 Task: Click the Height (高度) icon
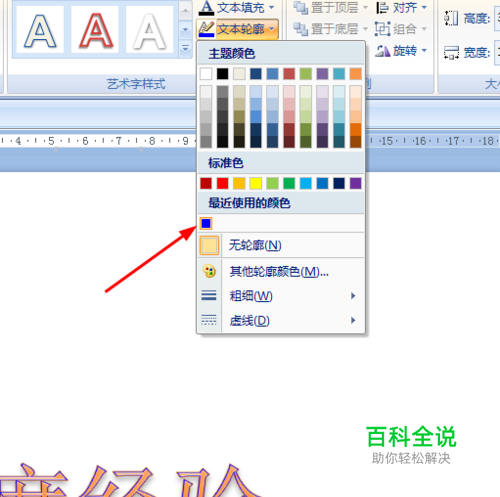451,18
